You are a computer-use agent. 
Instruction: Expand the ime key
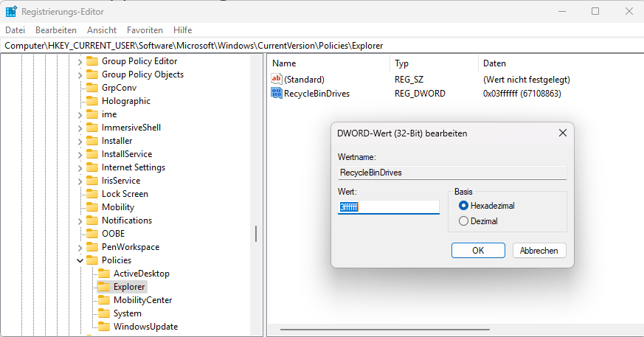80,115
